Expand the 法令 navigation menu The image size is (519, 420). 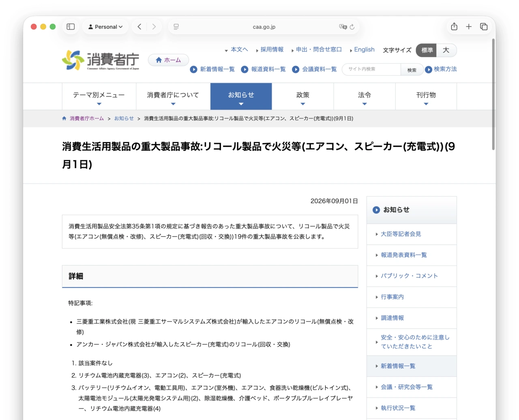(x=365, y=96)
